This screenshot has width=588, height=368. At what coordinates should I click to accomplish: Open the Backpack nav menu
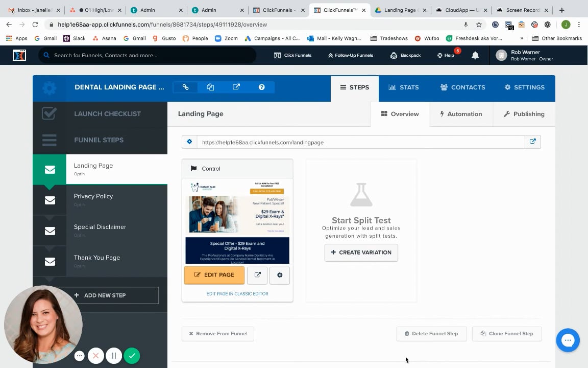coord(405,55)
